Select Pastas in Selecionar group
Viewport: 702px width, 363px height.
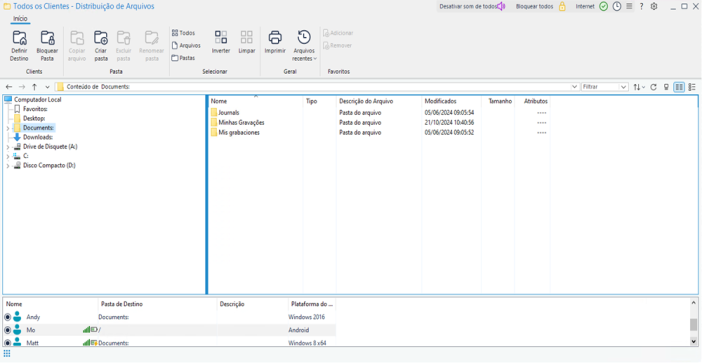(184, 58)
